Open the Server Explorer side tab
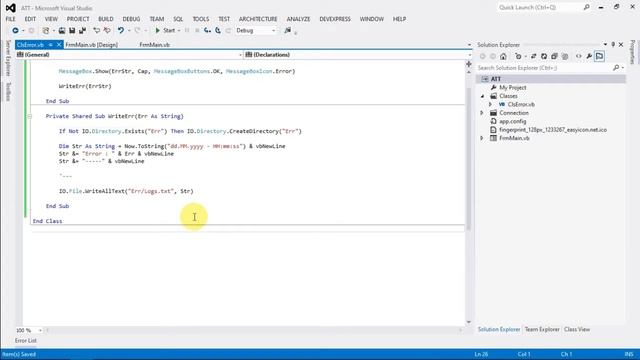640x360 pixels. point(8,58)
